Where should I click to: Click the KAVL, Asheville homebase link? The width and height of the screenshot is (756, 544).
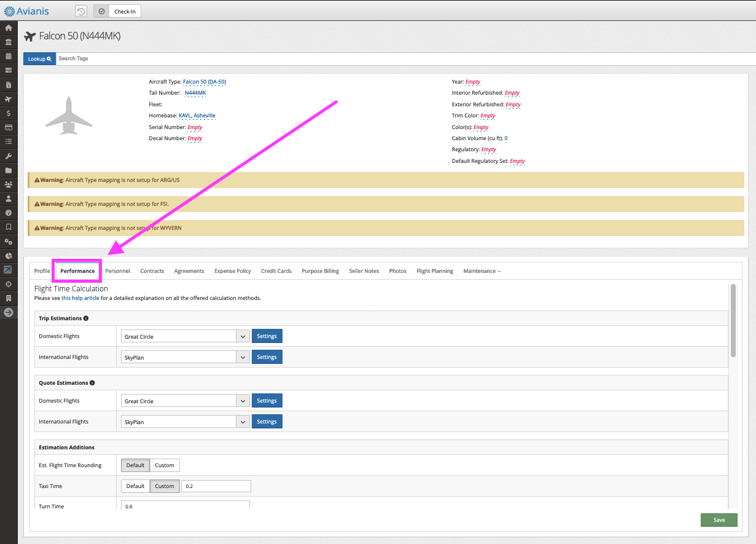click(x=197, y=116)
